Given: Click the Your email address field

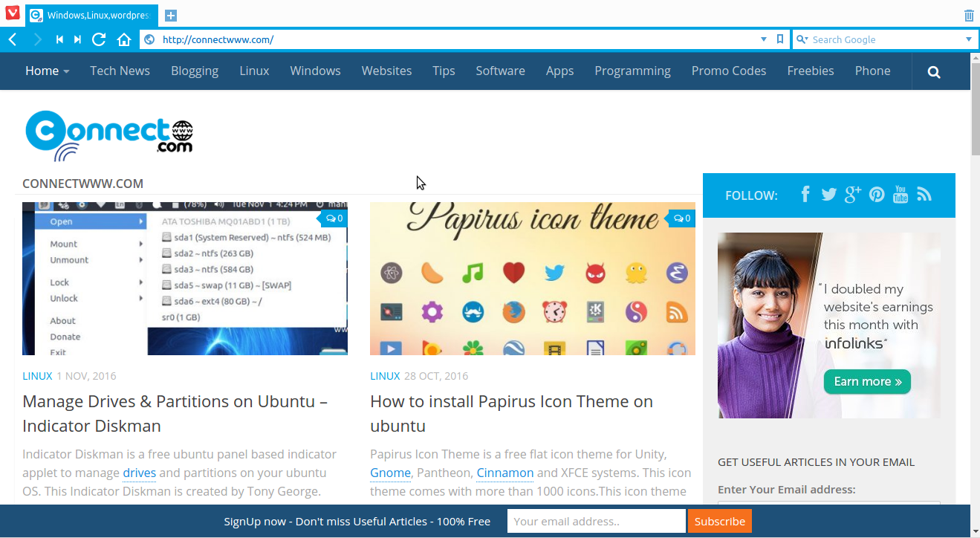Looking at the screenshot, I should [597, 521].
